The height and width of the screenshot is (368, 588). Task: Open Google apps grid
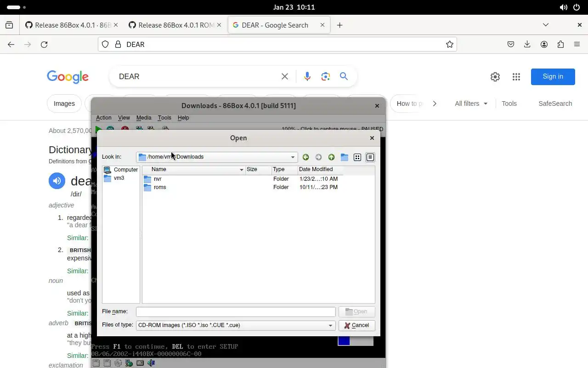(x=516, y=77)
